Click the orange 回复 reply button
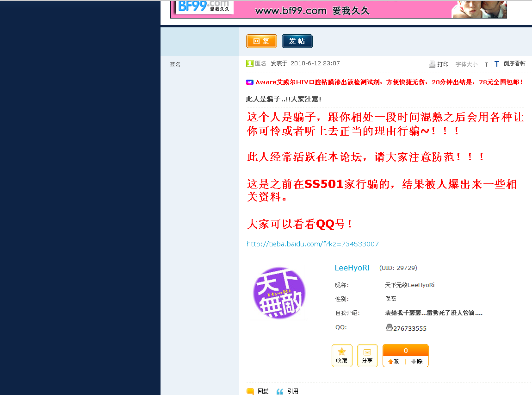532x395 pixels. 261,41
